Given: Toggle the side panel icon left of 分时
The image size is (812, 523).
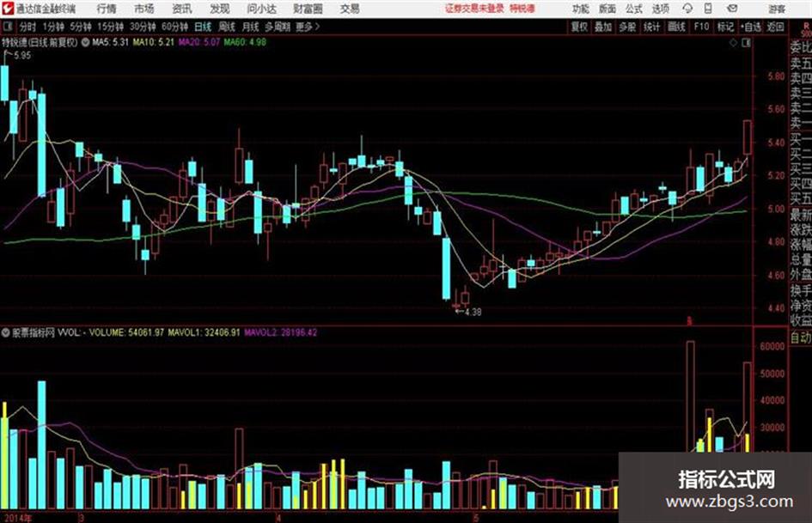Looking at the screenshot, I should (x=8, y=27).
